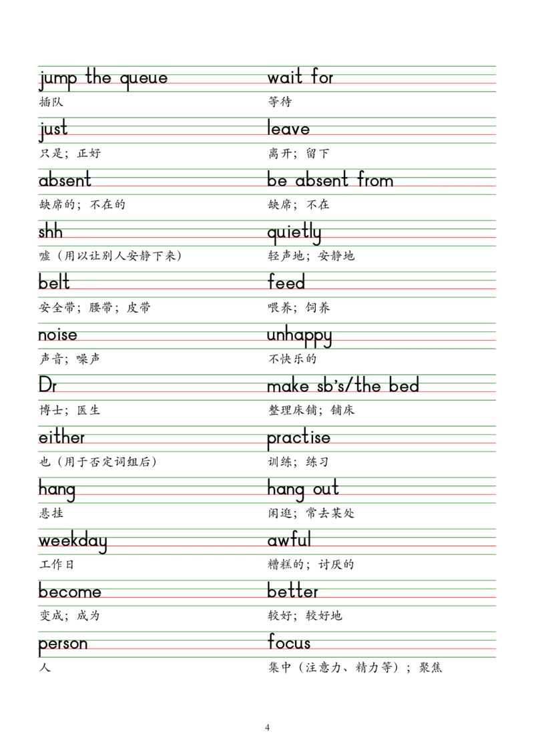Select the phrase "wait for"
Viewport: 534px width, 756px height.
click(x=300, y=79)
